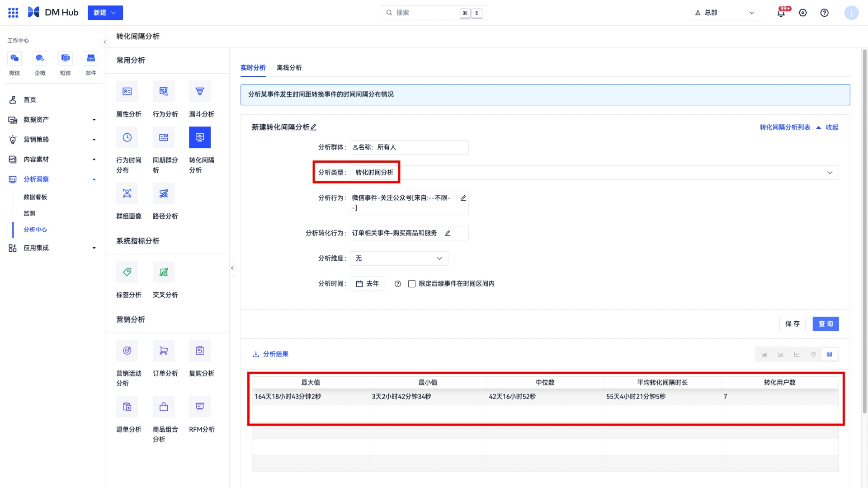Image resolution: width=868 pixels, height=488 pixels.
Task: Open the app grid launcher icon
Action: (x=13, y=13)
